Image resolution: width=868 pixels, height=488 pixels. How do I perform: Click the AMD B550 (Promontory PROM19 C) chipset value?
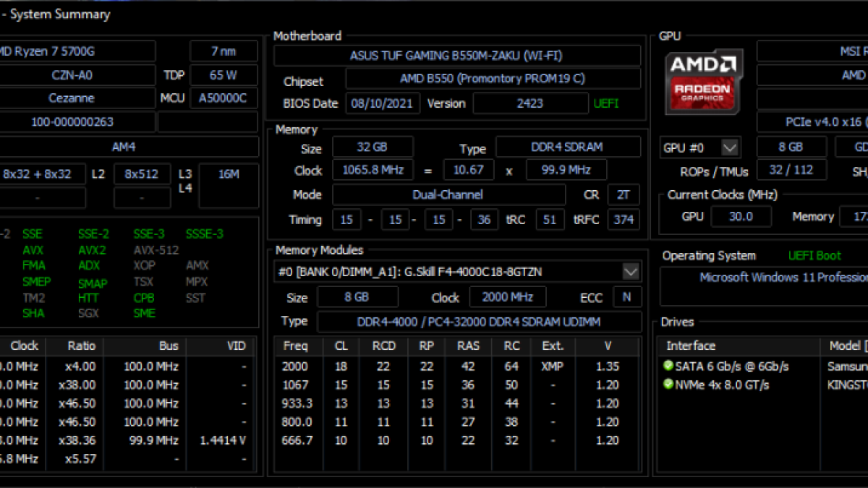coord(493,78)
